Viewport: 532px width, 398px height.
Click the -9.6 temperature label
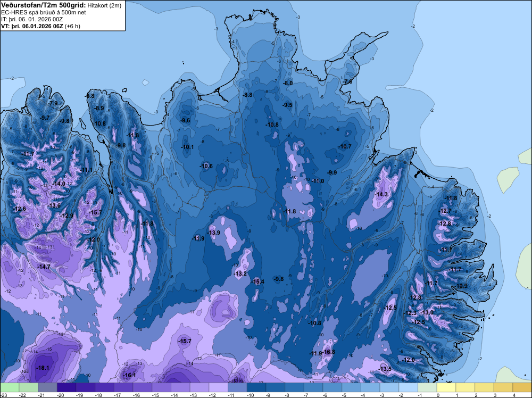[185, 120]
